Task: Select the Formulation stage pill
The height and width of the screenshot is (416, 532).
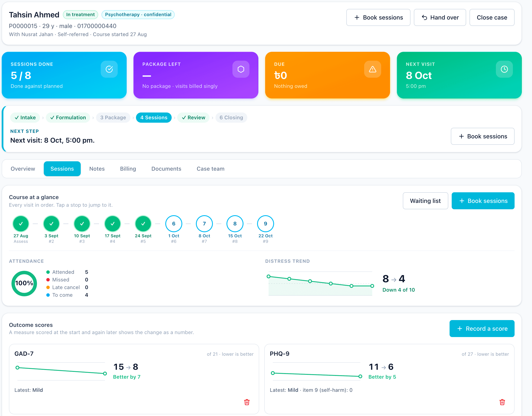Action: coord(68,117)
